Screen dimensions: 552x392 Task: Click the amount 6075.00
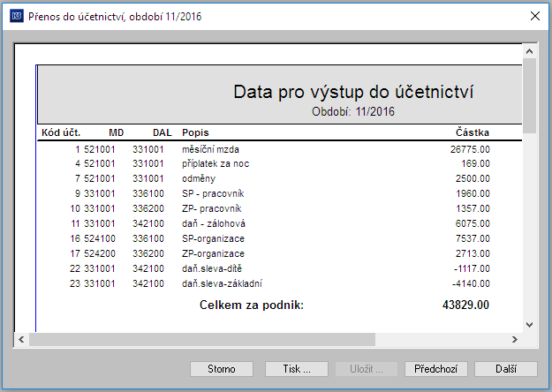473,223
